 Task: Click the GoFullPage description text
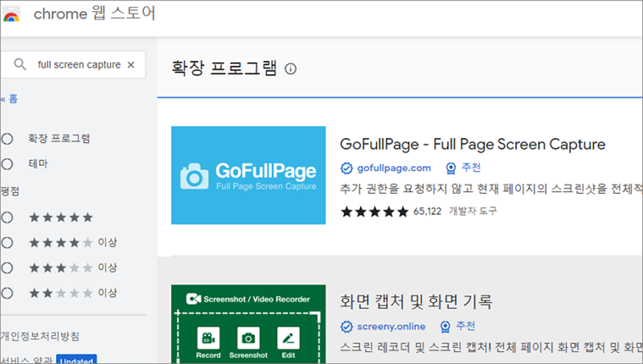coord(491,188)
